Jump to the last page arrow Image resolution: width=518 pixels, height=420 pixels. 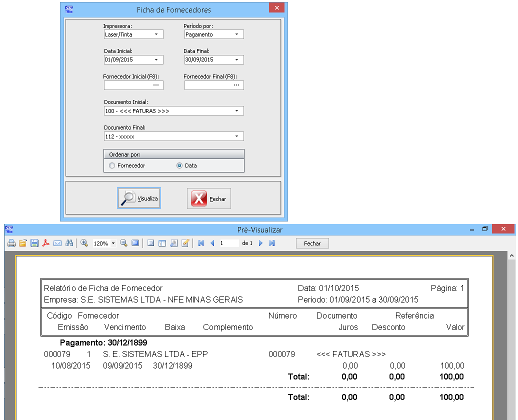272,243
